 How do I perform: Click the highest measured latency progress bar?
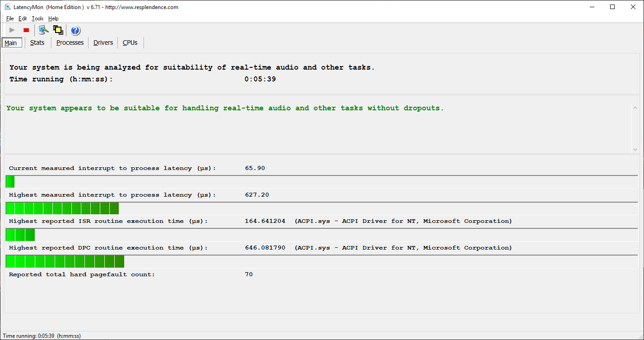coord(322,208)
